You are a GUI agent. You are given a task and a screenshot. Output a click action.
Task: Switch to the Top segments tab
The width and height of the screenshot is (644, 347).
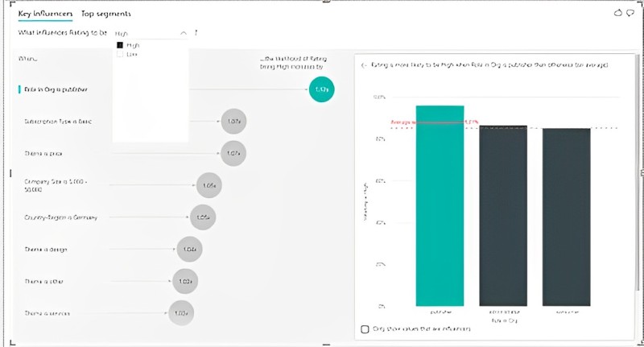[106, 14]
